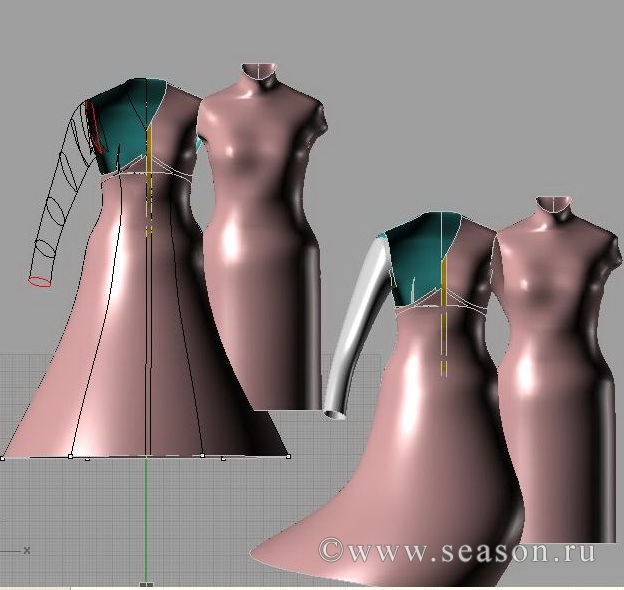Viewport: 624px width, 590px height.
Task: Pick the red curve on the wireframe sleeve's shoulder
Action: [x=94, y=127]
